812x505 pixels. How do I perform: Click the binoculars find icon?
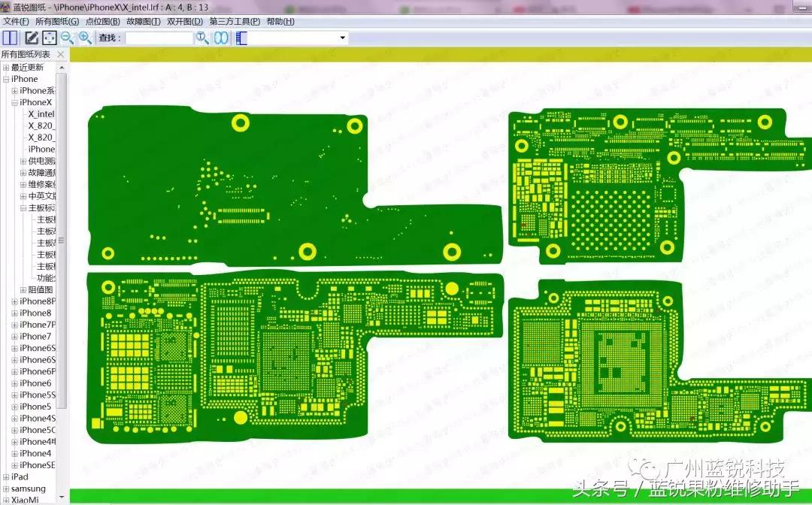coord(221,38)
